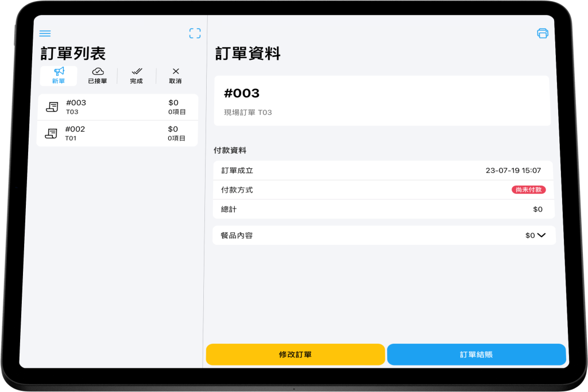Image resolution: width=588 pixels, height=392 pixels.
Task: Open the hamburger menu
Action: click(x=45, y=33)
